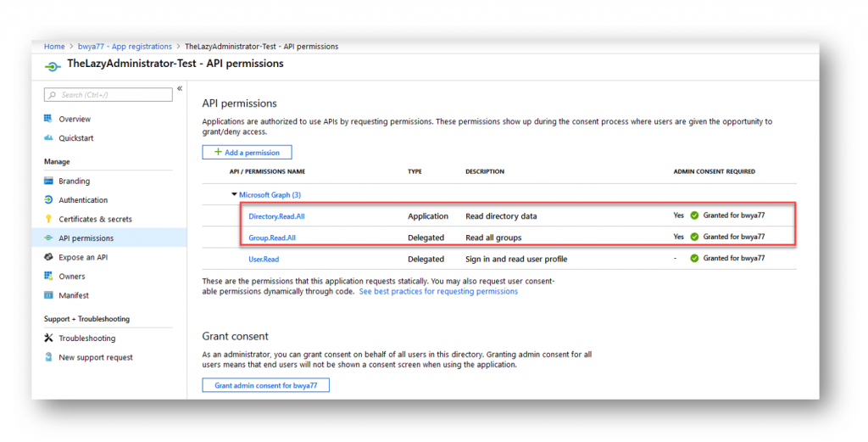Click 'Granted for bwya77' in User.Read row
The width and height of the screenshot is (868, 442).
click(734, 258)
